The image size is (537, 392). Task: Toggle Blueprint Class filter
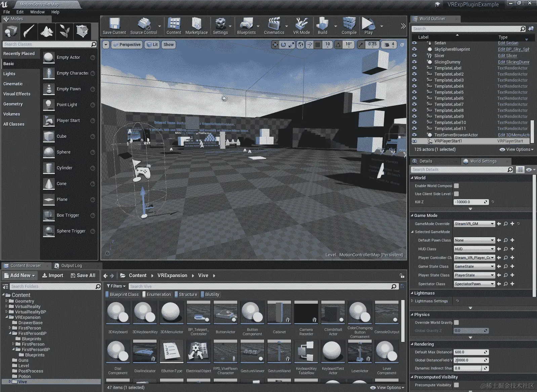(122, 295)
